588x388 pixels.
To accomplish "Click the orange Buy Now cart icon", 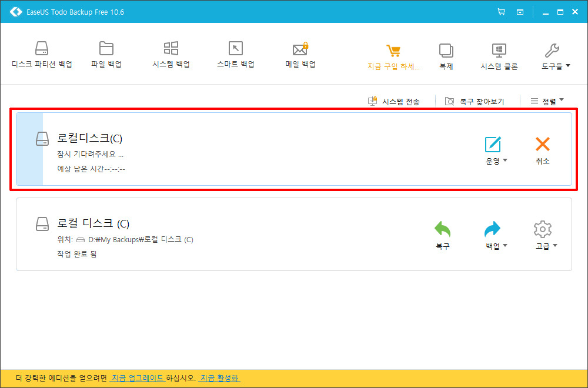I will tap(393, 51).
